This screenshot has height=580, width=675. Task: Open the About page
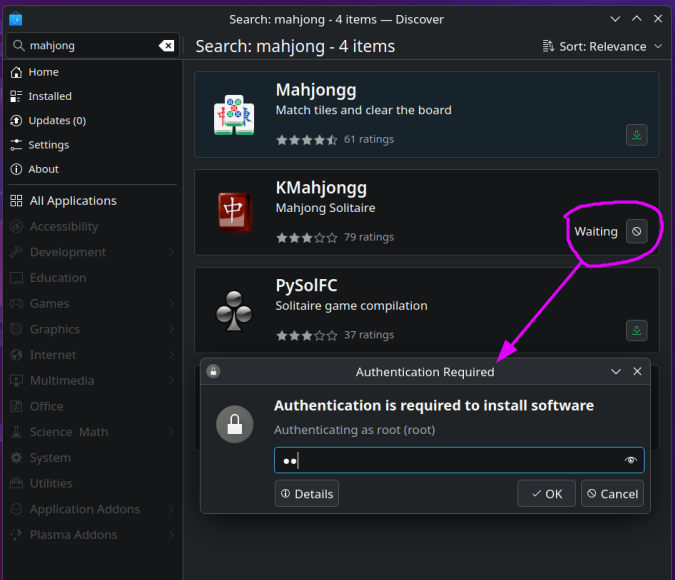(x=93, y=169)
